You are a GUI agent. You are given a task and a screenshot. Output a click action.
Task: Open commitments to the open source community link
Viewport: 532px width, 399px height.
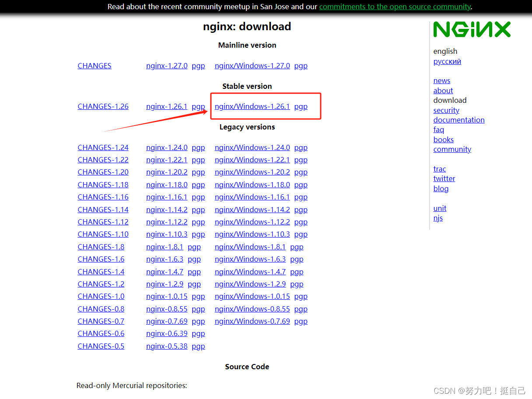click(x=395, y=7)
